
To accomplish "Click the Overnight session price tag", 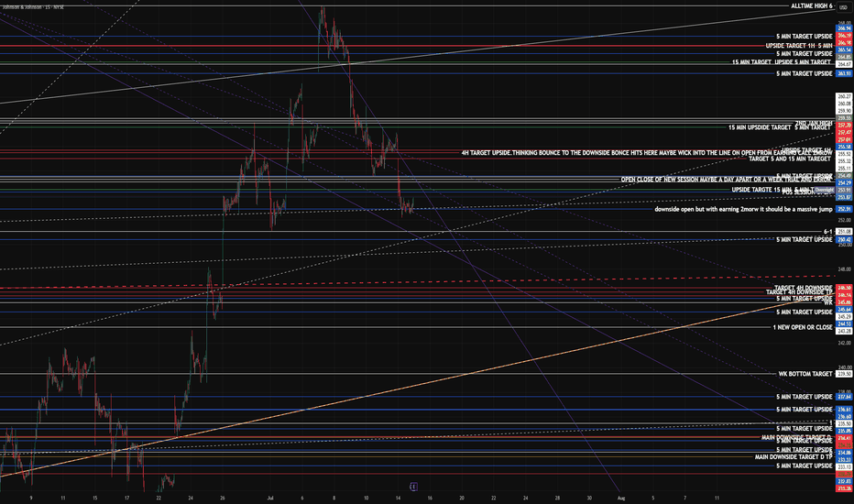I will click(824, 190).
